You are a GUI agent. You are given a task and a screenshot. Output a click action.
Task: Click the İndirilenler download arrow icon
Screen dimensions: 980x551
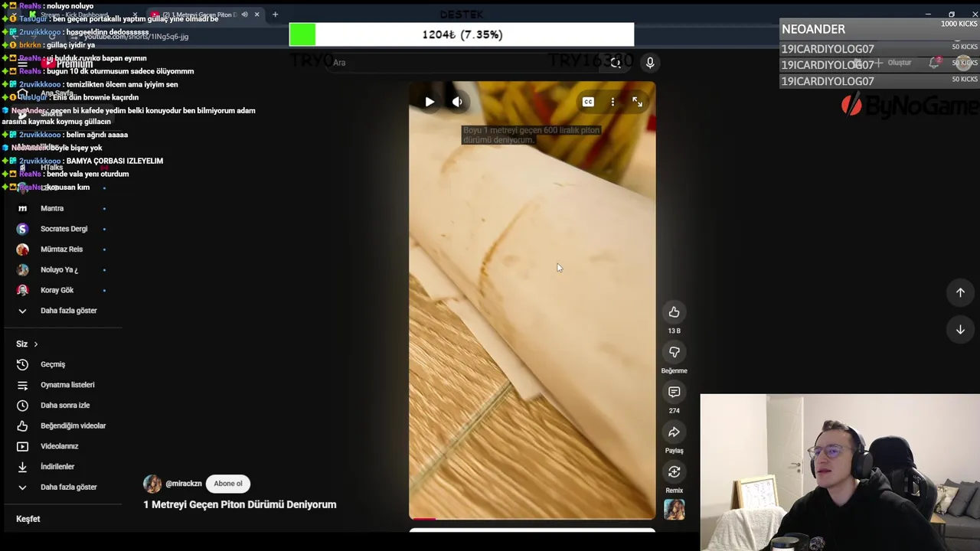pos(22,466)
